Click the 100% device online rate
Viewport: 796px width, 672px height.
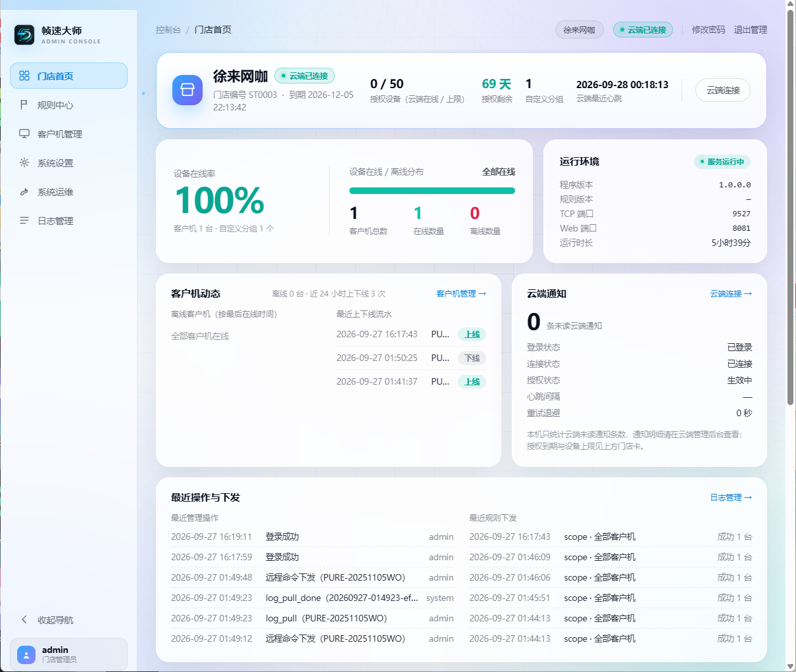[220, 201]
